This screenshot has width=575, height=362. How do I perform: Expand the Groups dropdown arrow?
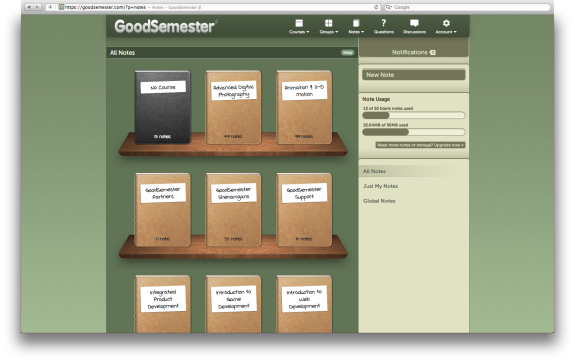coord(337,32)
